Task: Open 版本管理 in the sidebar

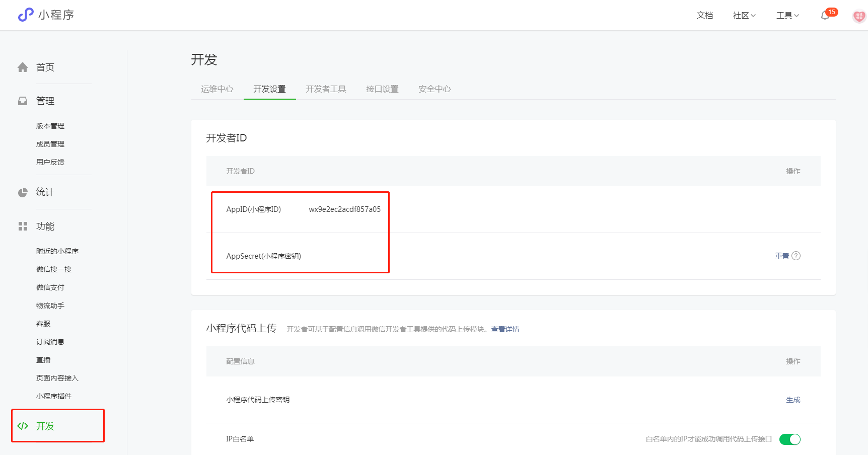Action: [x=50, y=126]
